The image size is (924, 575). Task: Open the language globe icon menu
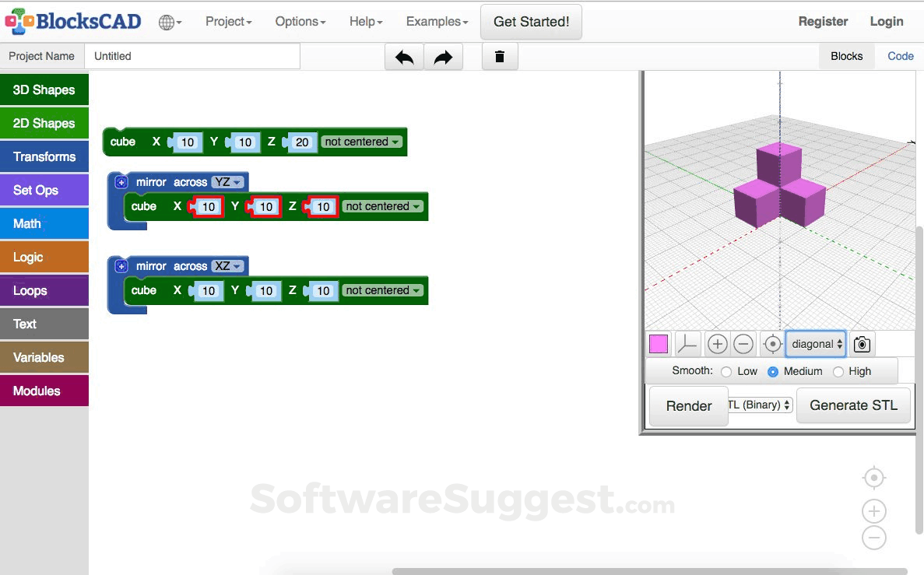tap(169, 21)
